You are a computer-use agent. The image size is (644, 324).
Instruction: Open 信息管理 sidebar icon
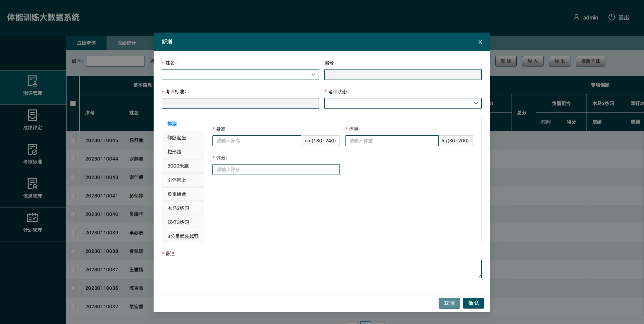pos(33,184)
